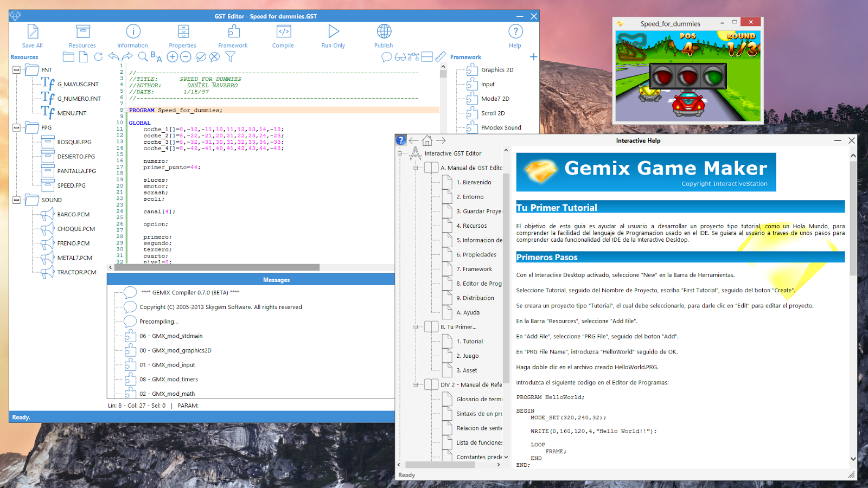
Task: Open project Properties from the toolbar
Action: (183, 36)
